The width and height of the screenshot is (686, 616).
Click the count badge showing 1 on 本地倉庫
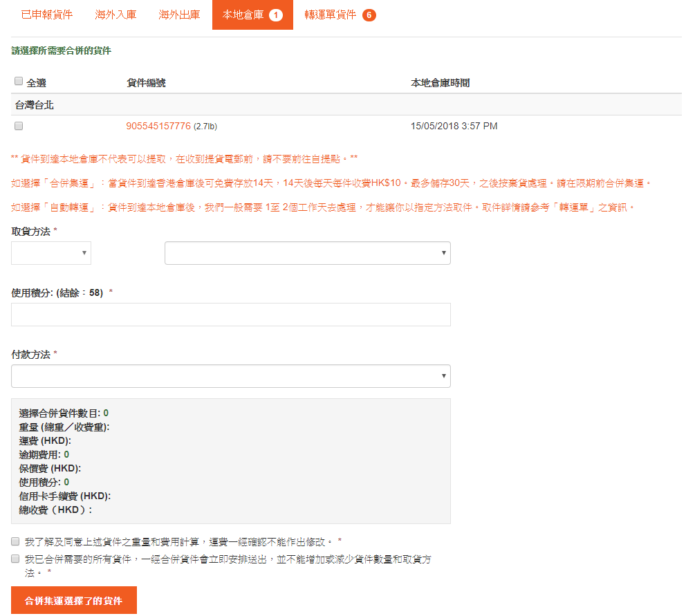(276, 15)
